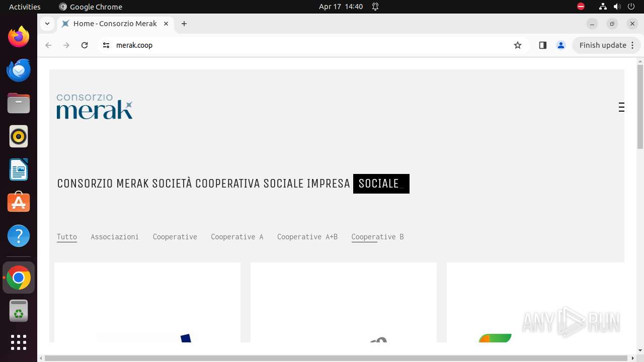Open volume control in system tray
The image size is (644, 362).
click(617, 7)
